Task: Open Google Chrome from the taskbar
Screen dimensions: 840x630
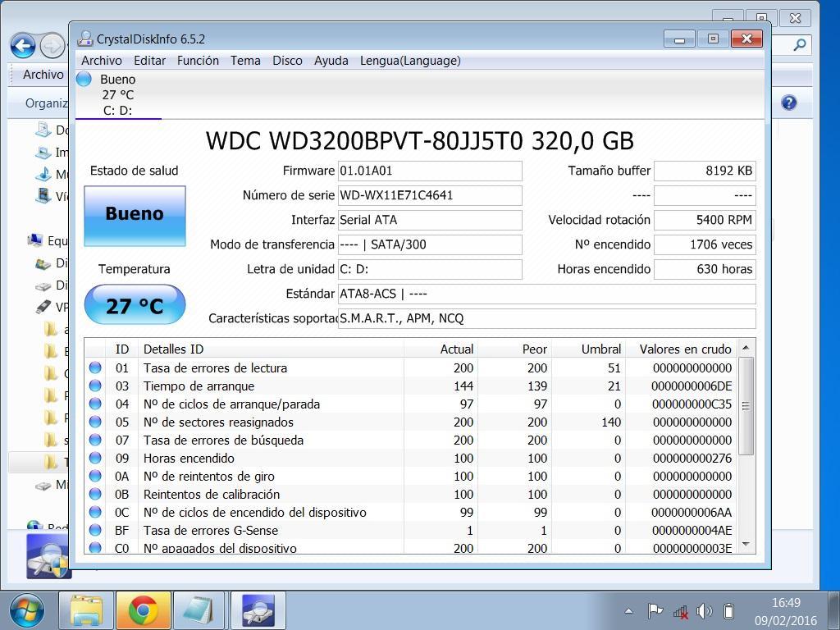Action: point(143,610)
